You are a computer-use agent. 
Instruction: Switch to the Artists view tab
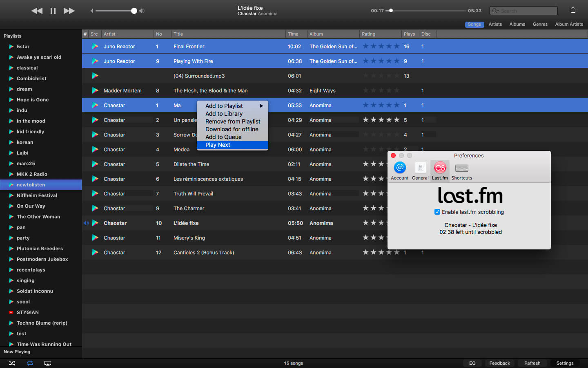495,25
